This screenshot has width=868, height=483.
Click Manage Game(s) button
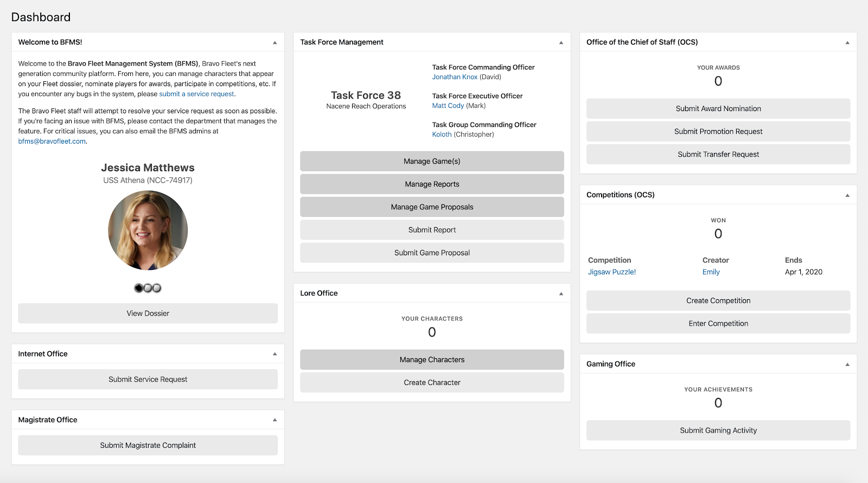tap(432, 162)
